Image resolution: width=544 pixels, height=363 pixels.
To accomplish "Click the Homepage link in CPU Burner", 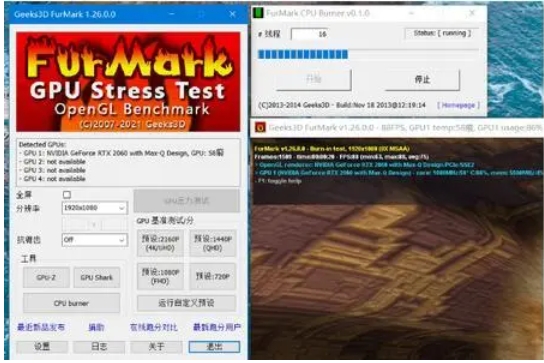I will tap(458, 105).
